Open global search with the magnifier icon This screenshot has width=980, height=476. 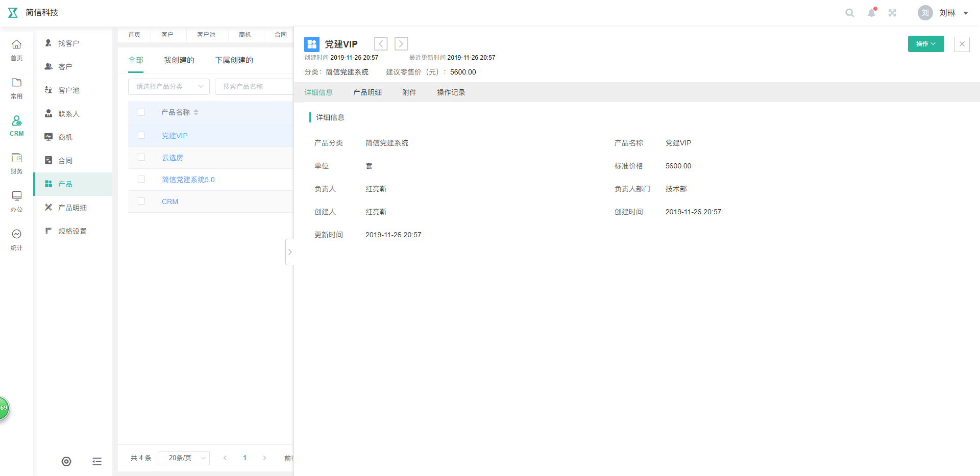[x=849, y=13]
